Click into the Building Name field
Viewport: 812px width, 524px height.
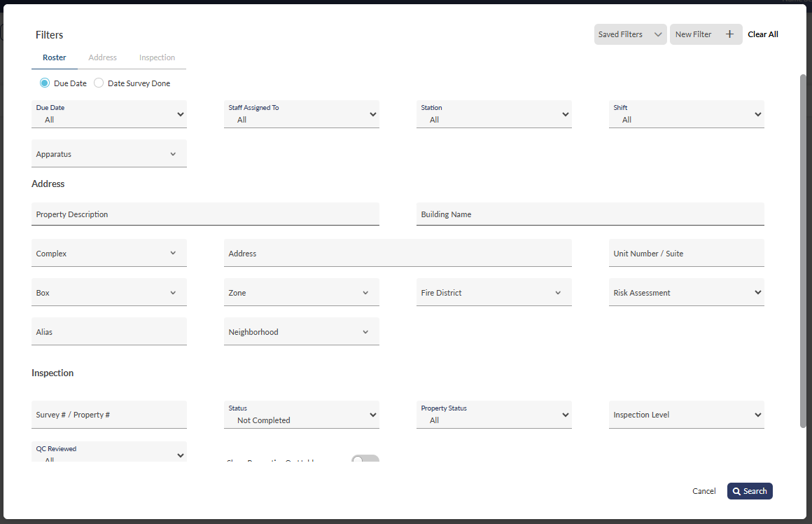(590, 214)
